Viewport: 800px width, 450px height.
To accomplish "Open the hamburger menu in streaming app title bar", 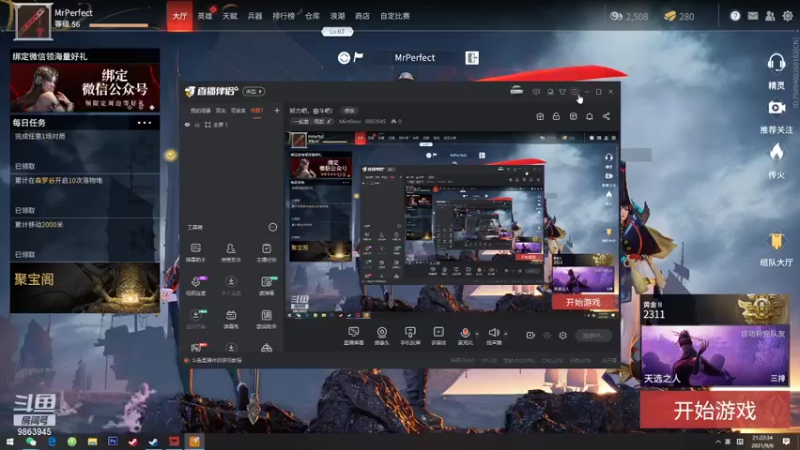I will pyautogui.click(x=574, y=92).
